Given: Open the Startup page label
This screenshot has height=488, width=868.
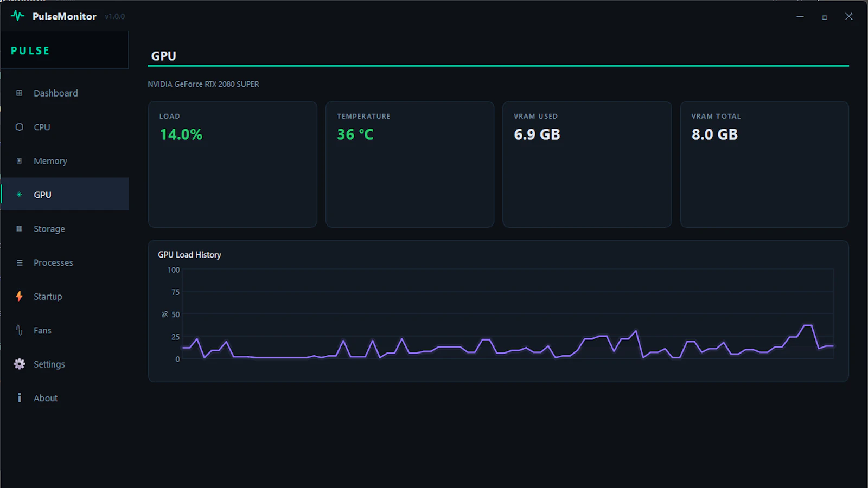Looking at the screenshot, I should click(48, 297).
